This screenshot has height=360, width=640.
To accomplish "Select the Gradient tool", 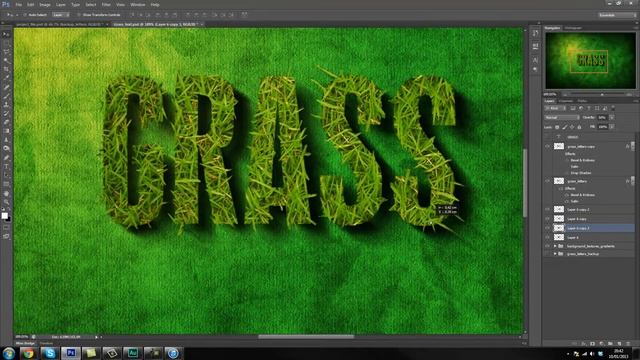I will (6, 131).
